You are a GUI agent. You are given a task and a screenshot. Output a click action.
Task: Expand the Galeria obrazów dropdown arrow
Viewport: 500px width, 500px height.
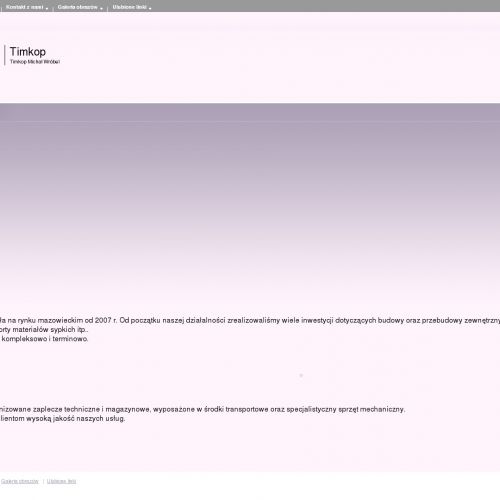point(101,8)
